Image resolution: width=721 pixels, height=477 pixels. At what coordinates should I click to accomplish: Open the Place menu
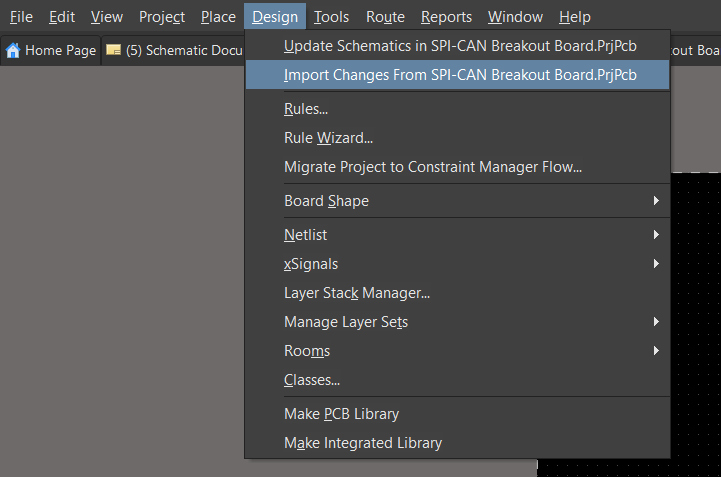(x=218, y=17)
